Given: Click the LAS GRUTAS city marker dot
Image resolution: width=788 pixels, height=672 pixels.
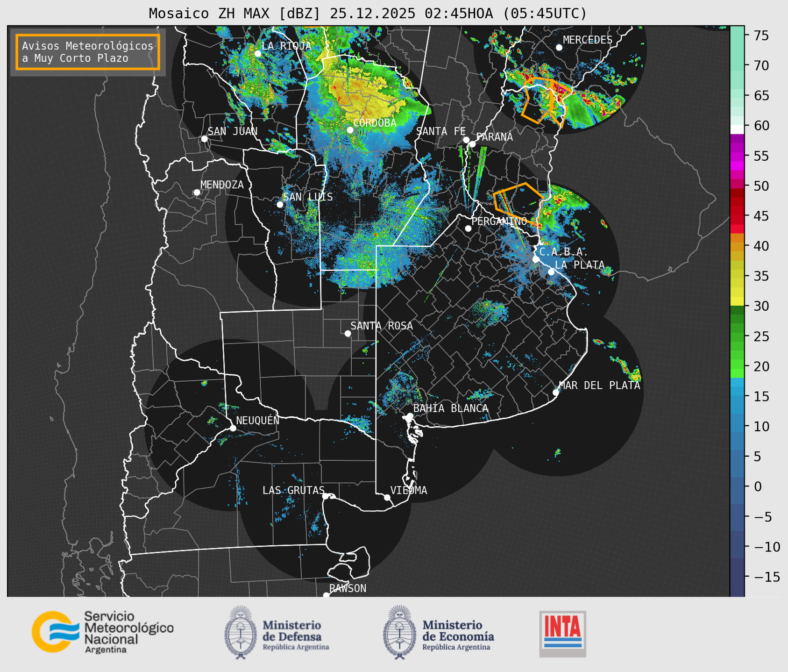Looking at the screenshot, I should click(x=326, y=496).
